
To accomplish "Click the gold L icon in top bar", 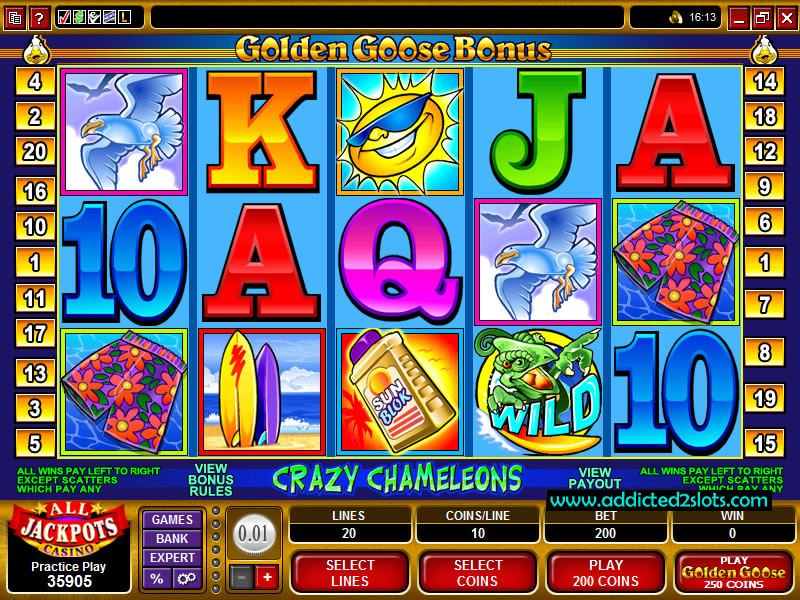I will (124, 17).
